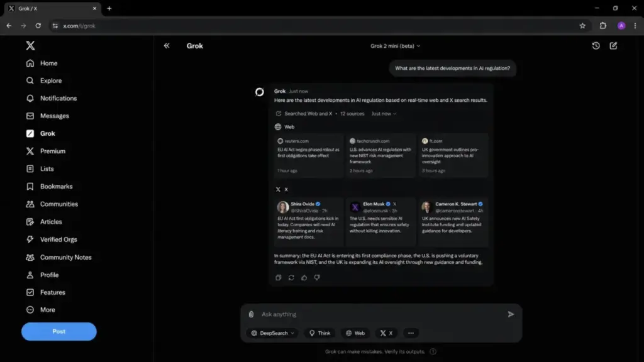Open Explore in the sidebar

tap(44, 81)
